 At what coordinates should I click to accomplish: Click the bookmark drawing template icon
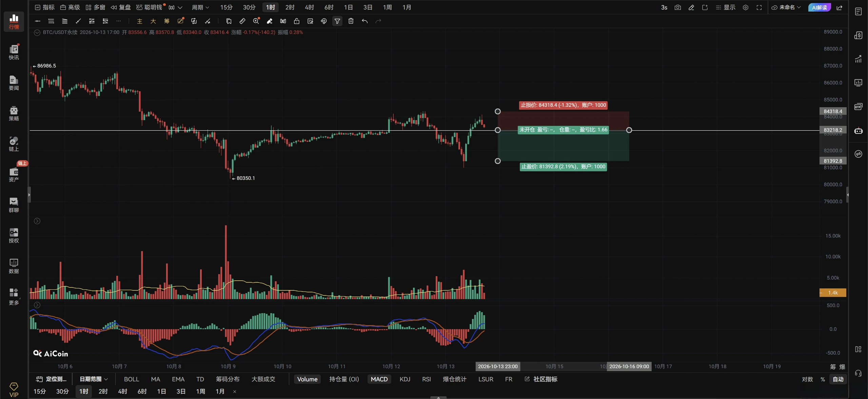point(229,21)
